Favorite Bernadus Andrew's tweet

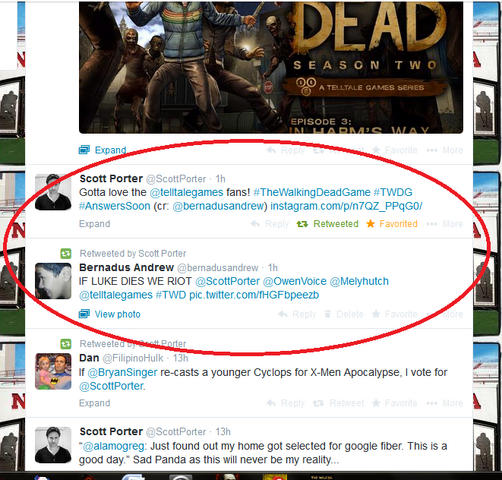(395, 314)
